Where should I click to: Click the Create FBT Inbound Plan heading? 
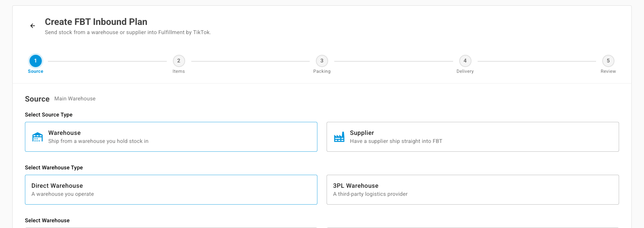click(x=96, y=22)
